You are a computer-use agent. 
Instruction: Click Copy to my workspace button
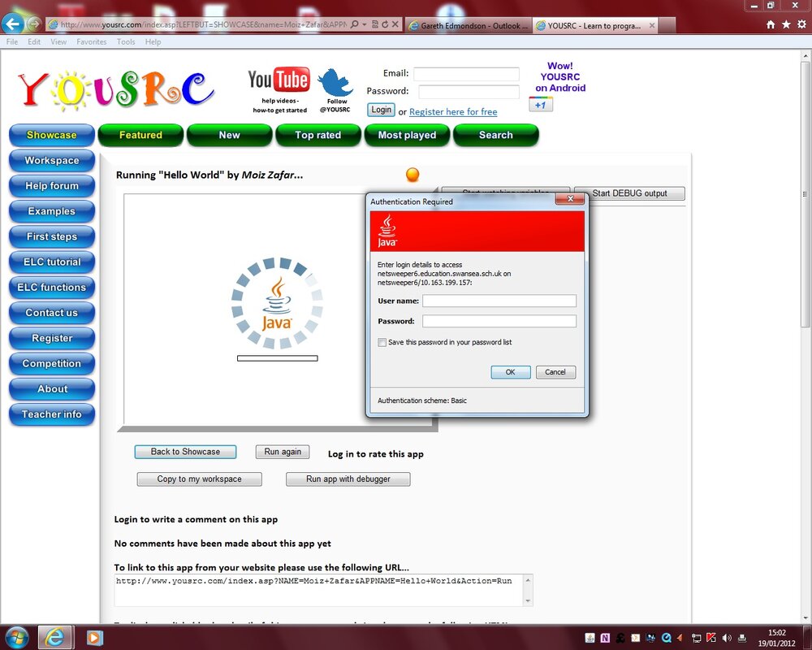(x=200, y=479)
